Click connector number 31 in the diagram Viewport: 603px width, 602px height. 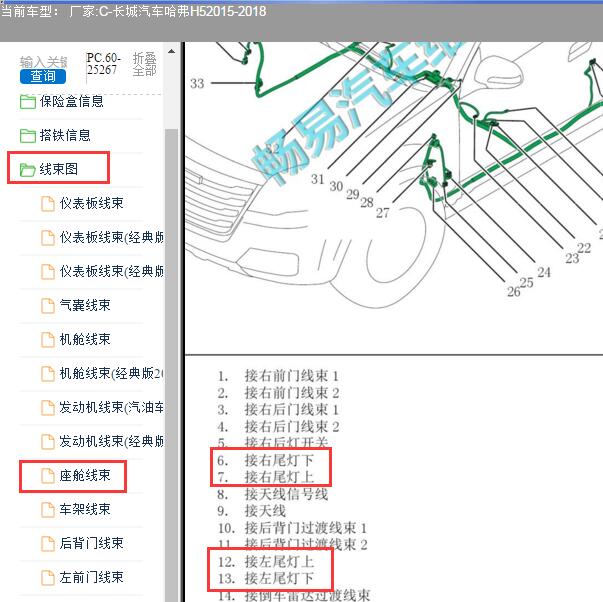pos(318,179)
